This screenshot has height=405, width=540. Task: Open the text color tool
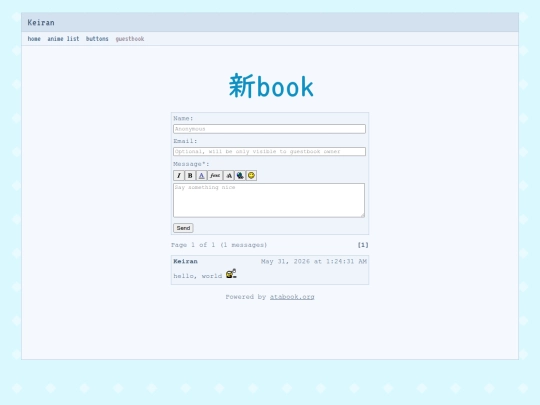201,176
